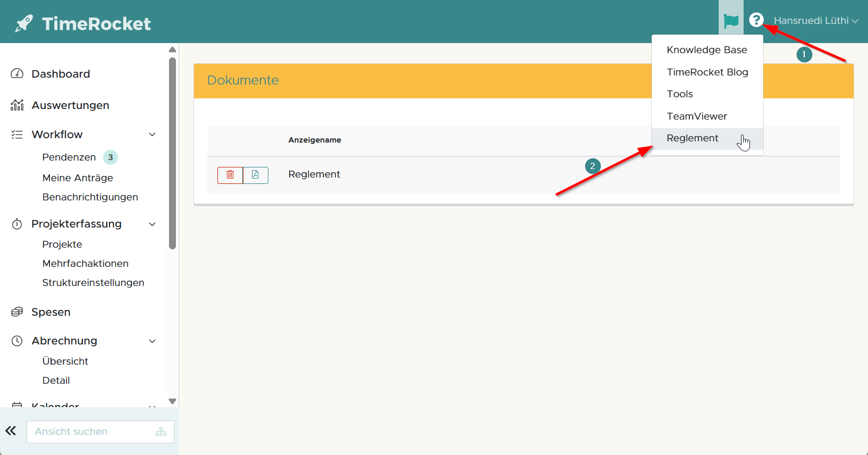The image size is (868, 455).
Task: Click the TimeRocket rocket logo
Action: tap(24, 23)
